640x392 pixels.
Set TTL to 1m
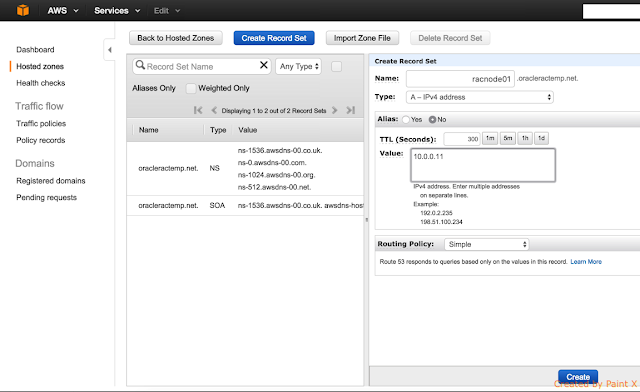[490, 138]
